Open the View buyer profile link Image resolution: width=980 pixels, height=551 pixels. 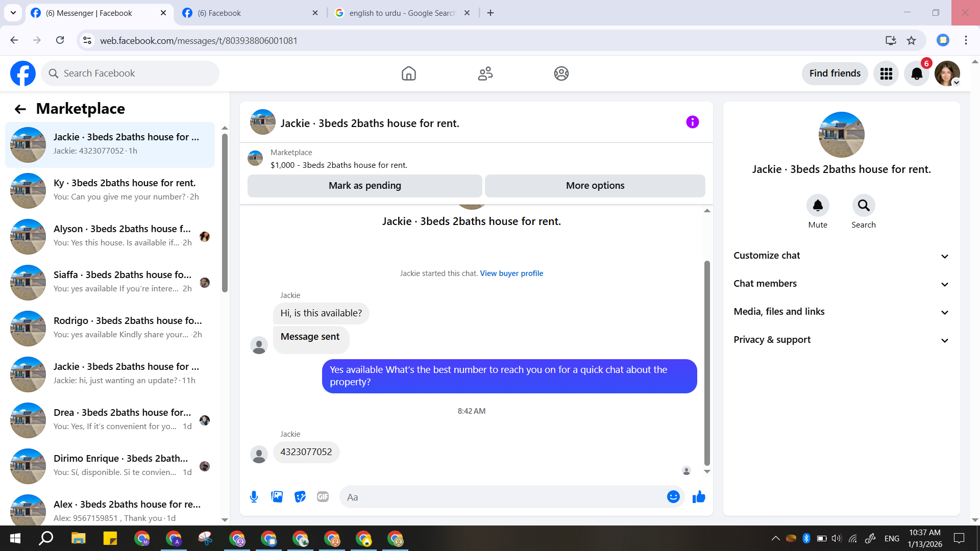pyautogui.click(x=511, y=273)
